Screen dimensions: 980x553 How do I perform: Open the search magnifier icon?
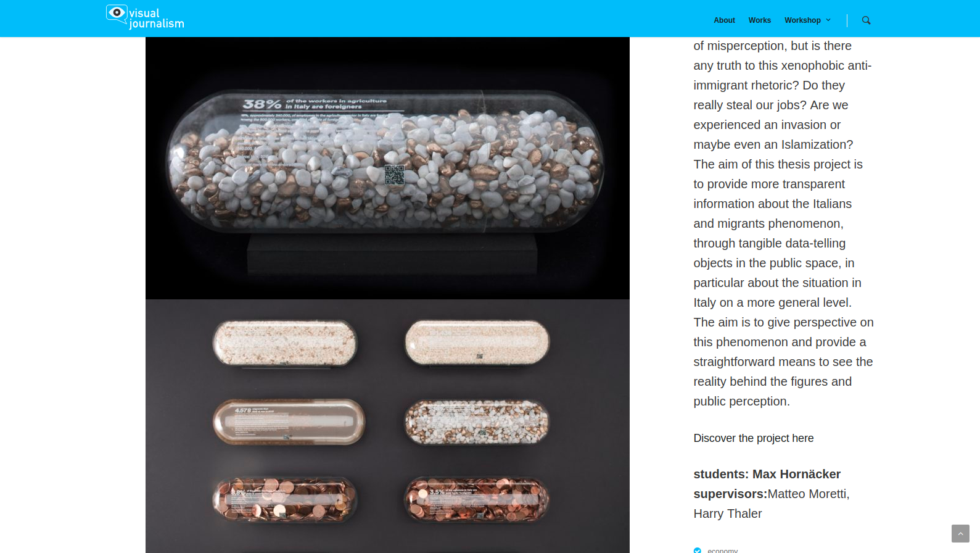click(866, 20)
